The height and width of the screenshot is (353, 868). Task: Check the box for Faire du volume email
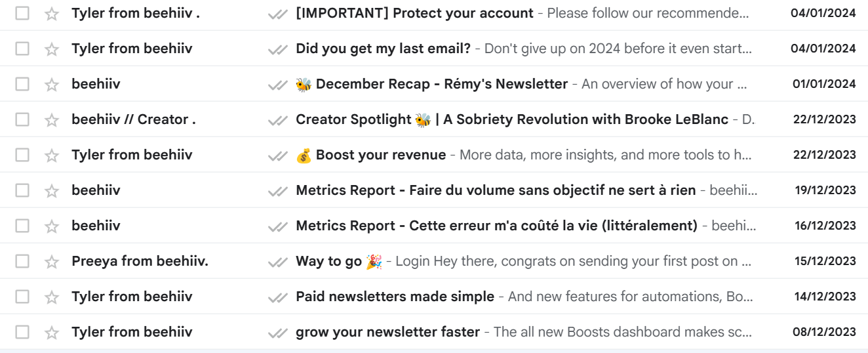(x=22, y=190)
